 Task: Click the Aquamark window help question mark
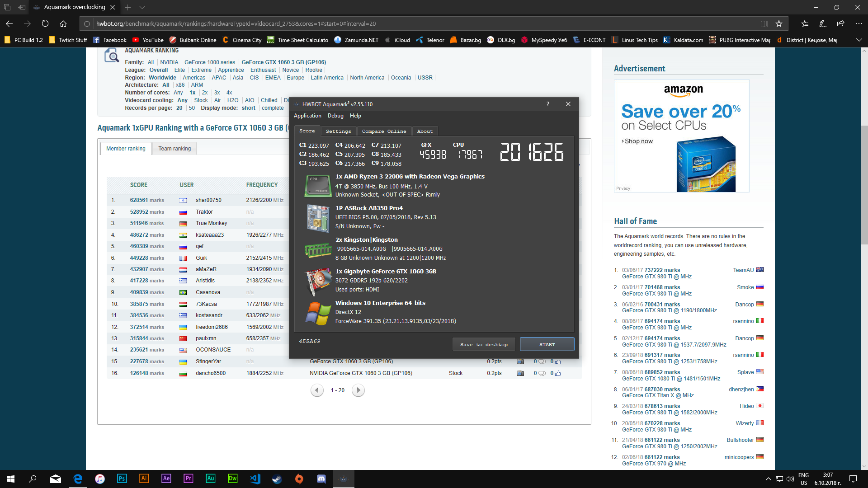click(x=548, y=104)
